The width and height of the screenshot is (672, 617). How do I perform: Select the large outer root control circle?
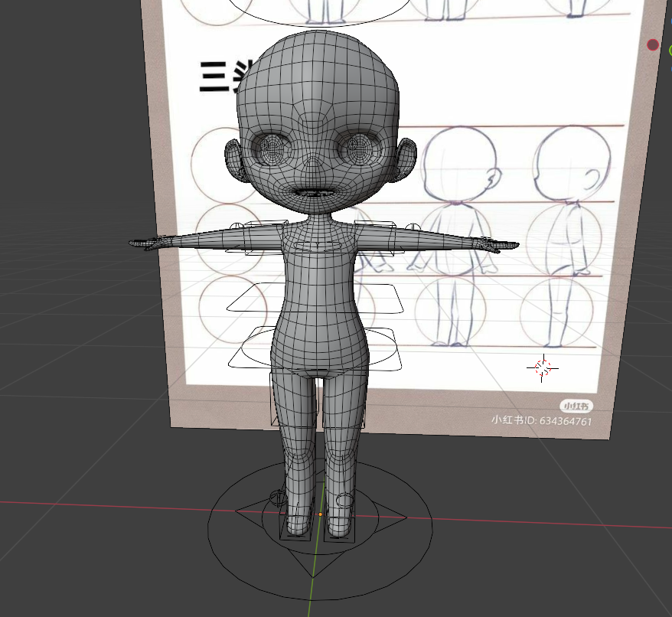tap(320, 528)
